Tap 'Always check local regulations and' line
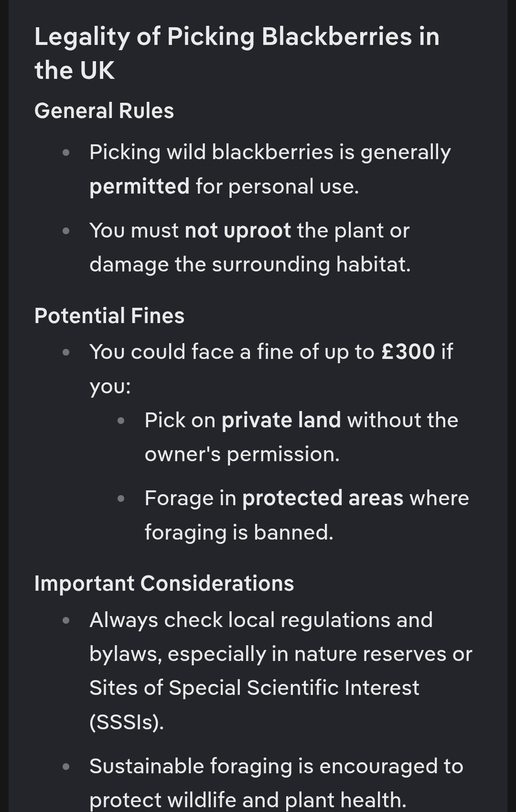The width and height of the screenshot is (516, 812). tap(261, 620)
